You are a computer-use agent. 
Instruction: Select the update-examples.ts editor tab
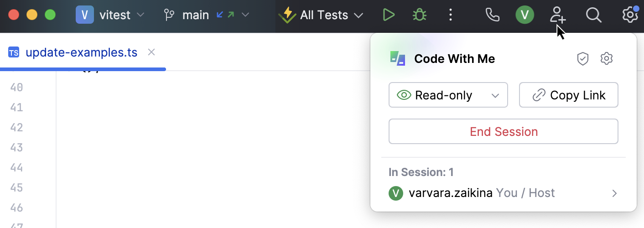(x=81, y=52)
